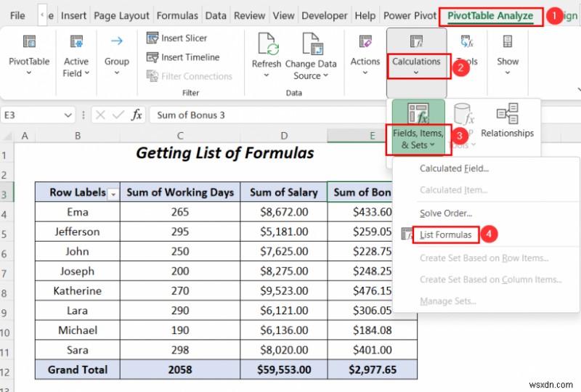Click the Change Data Source icon
The width and height of the screenshot is (581, 392).
pyautogui.click(x=312, y=44)
